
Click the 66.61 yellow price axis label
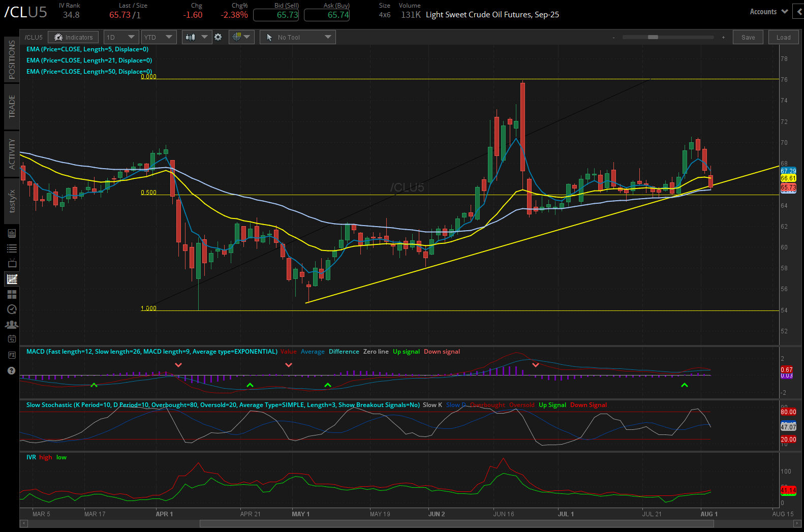[x=788, y=178]
